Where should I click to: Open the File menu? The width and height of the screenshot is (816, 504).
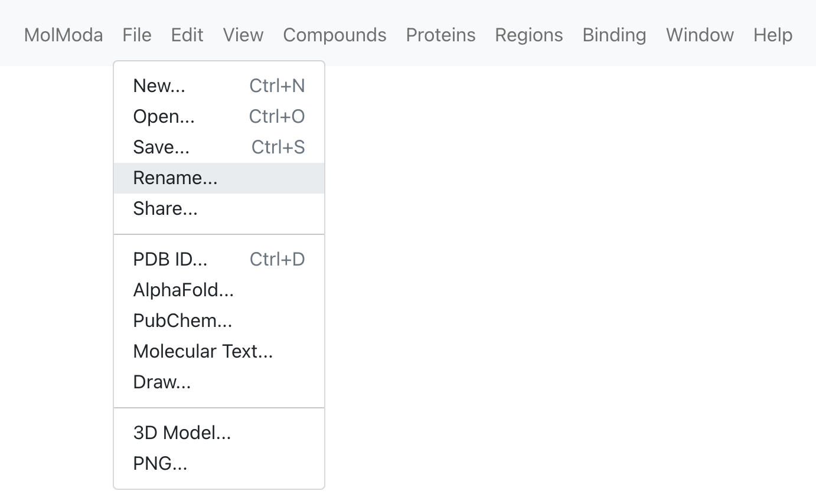click(137, 35)
